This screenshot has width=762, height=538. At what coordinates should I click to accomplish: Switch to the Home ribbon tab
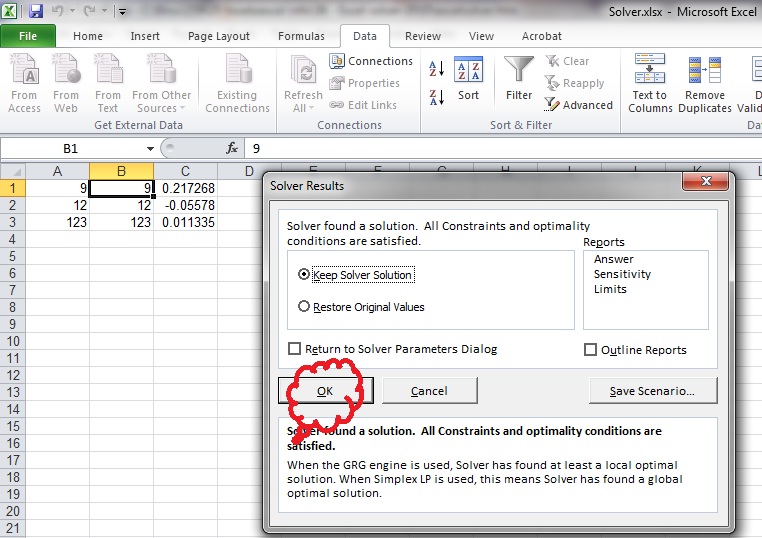88,36
